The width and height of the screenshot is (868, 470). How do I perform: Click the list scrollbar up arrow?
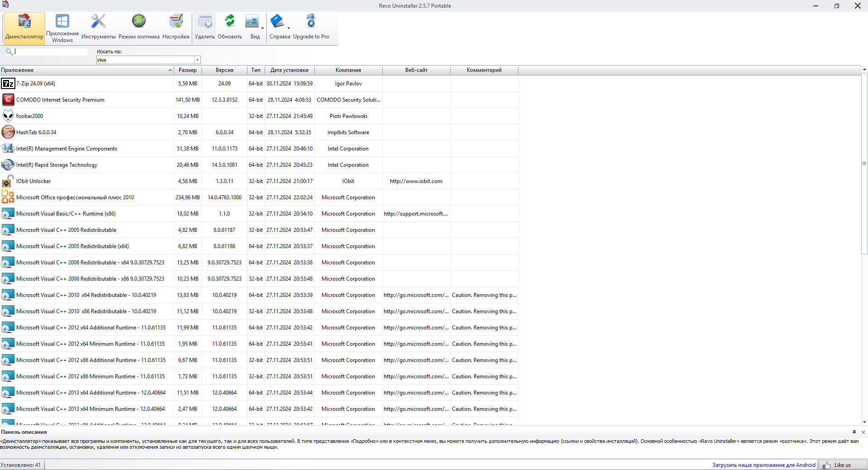tap(864, 69)
